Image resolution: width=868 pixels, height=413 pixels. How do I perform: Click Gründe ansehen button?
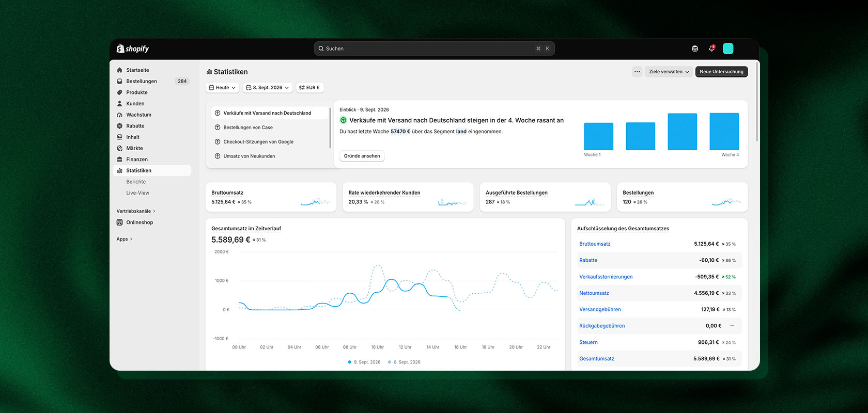coord(362,156)
